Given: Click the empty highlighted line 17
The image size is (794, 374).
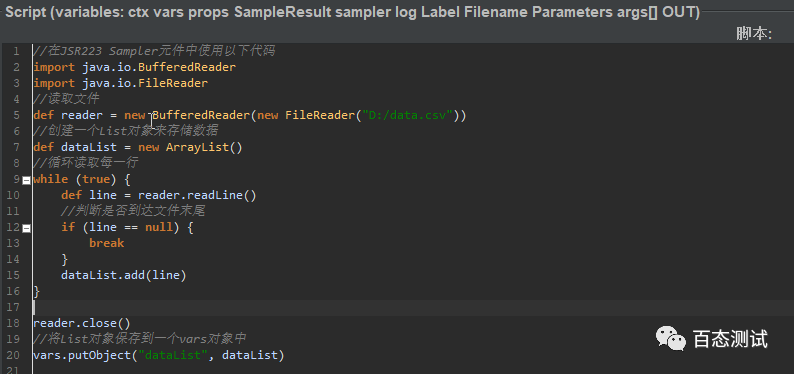Looking at the screenshot, I should (x=413, y=308).
